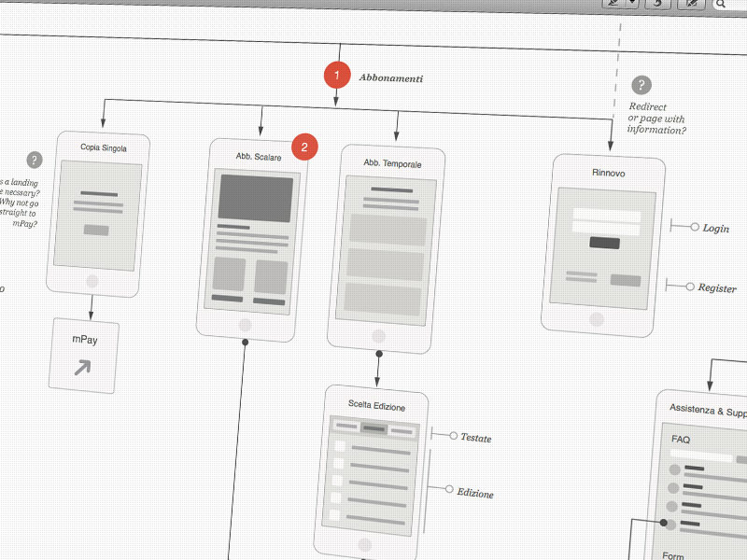Select the Abb. Temporale phone wireframe
The image size is (747, 560).
[386, 249]
